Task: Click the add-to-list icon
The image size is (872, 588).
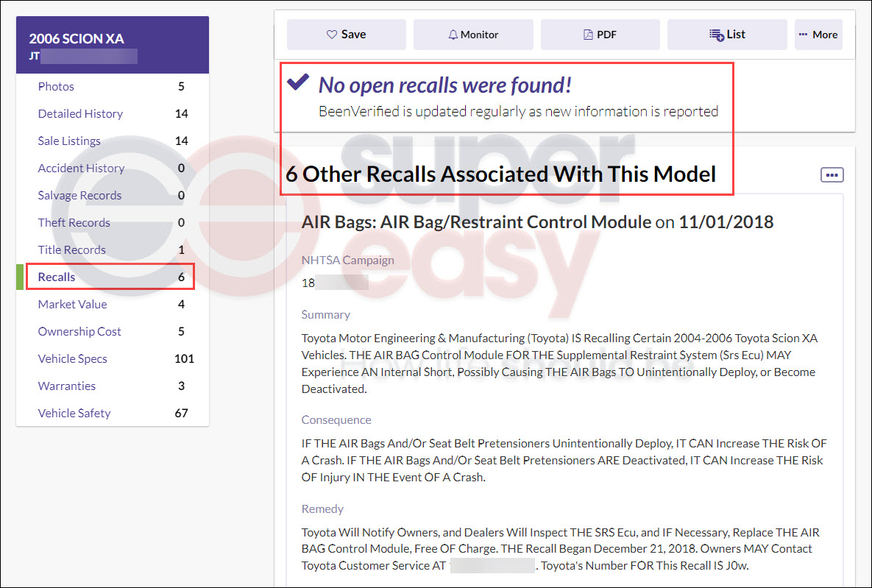Action: click(x=716, y=35)
